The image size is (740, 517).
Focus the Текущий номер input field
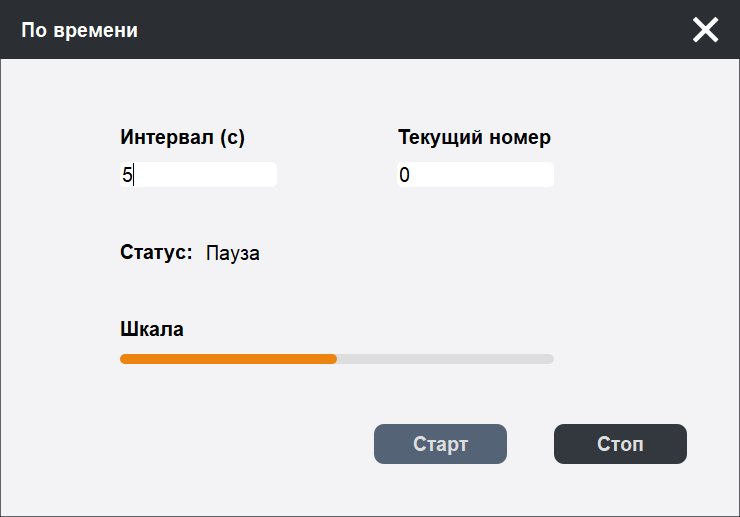coord(475,175)
